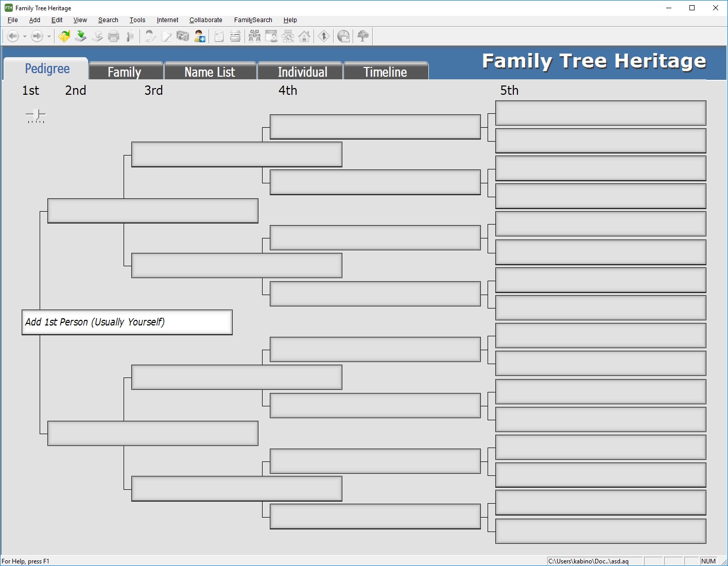Click the home person icon
This screenshot has width=728, height=566.
[x=304, y=36]
